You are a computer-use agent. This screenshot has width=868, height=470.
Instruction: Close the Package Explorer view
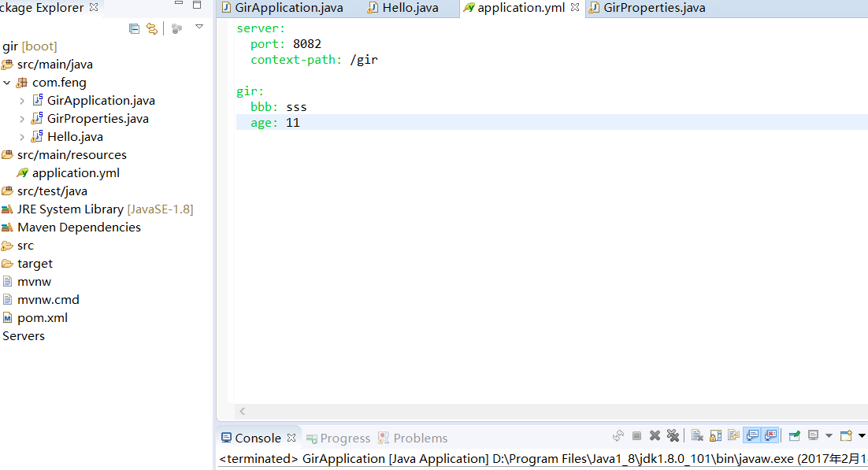94,7
